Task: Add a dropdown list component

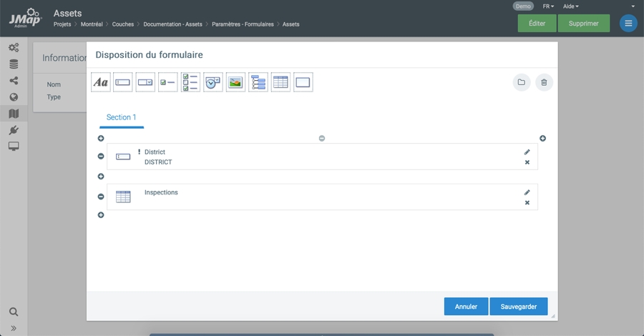Action: click(x=145, y=82)
